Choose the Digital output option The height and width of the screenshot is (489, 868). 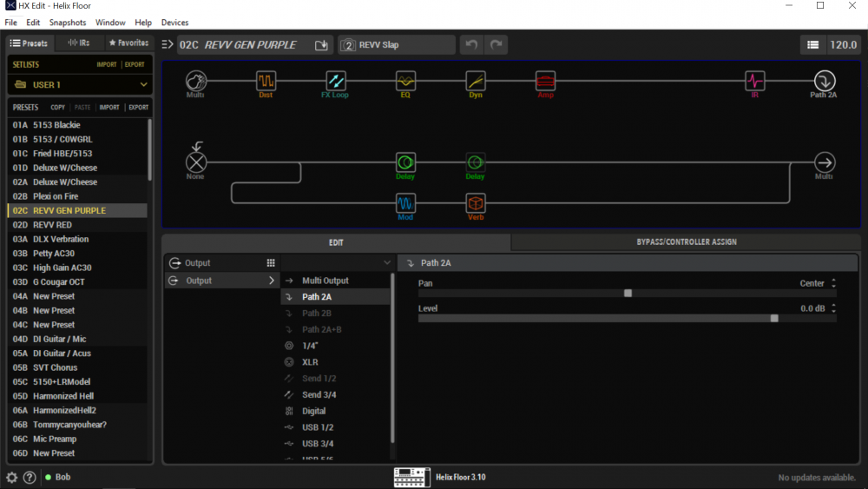[335, 411]
